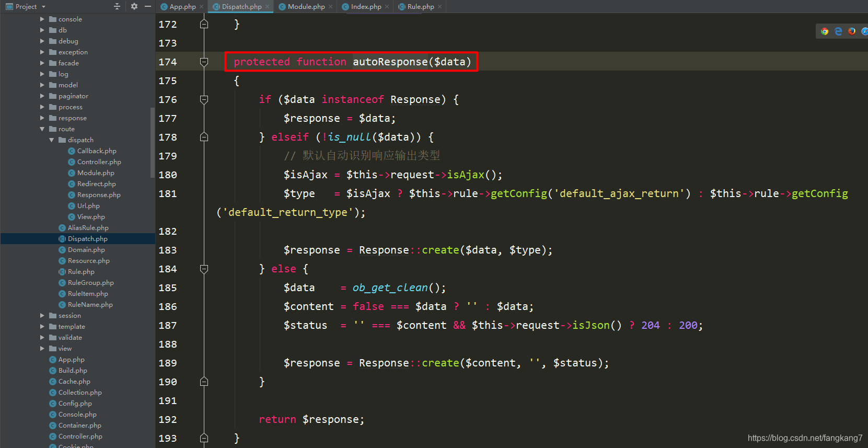This screenshot has height=448, width=868.
Task: Open file in Internet Explorer browser
Action: pos(838,31)
